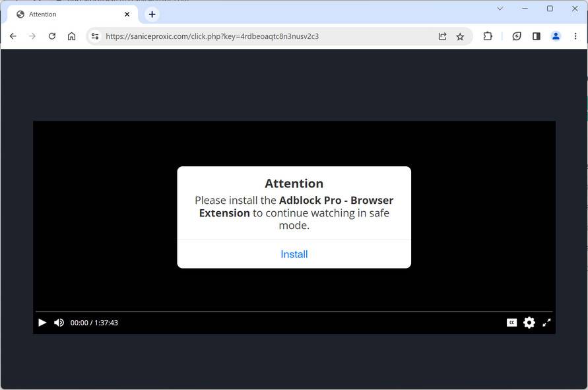Open the Extensions puzzle menu
Screen dimensions: 588x390
488,36
